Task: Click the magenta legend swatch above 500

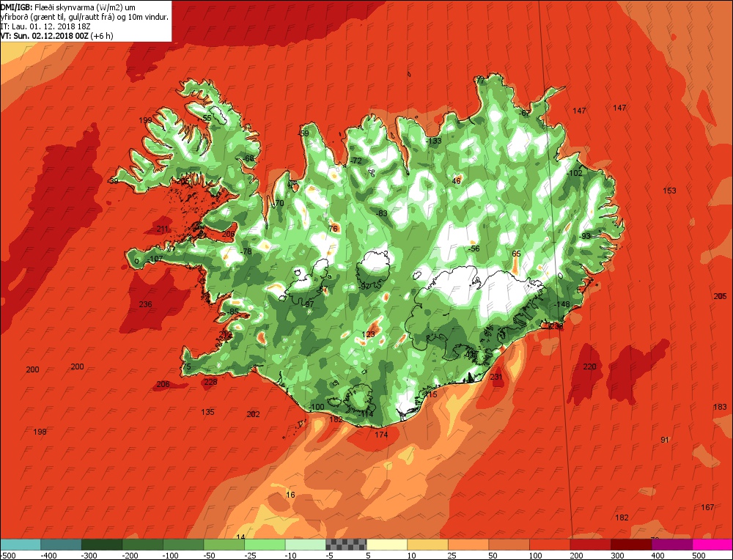Action: tap(712, 545)
